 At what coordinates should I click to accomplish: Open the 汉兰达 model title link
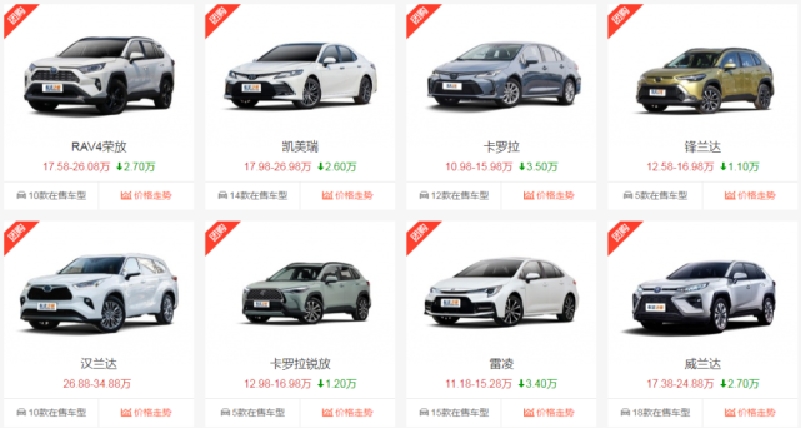click(99, 364)
